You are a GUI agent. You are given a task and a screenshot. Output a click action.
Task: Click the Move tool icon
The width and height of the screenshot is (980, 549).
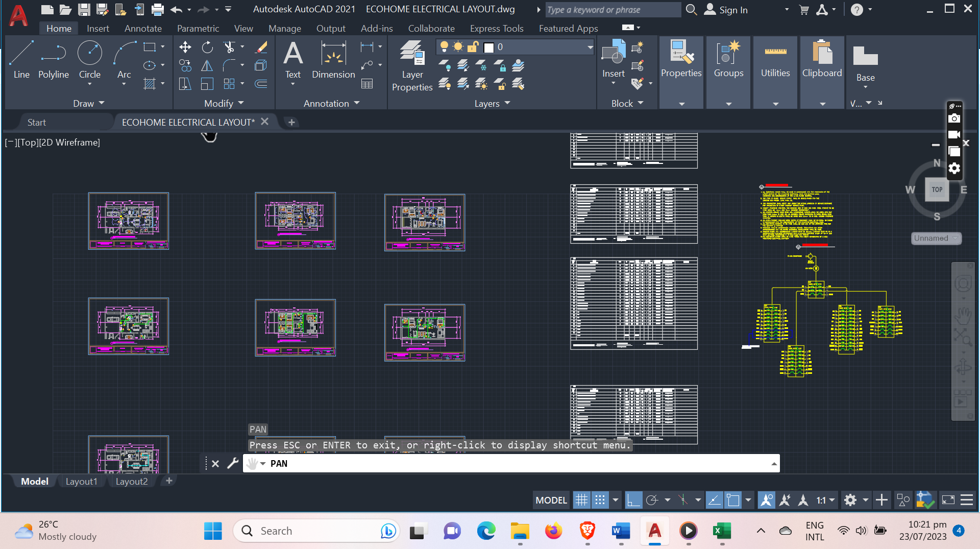coord(185,47)
